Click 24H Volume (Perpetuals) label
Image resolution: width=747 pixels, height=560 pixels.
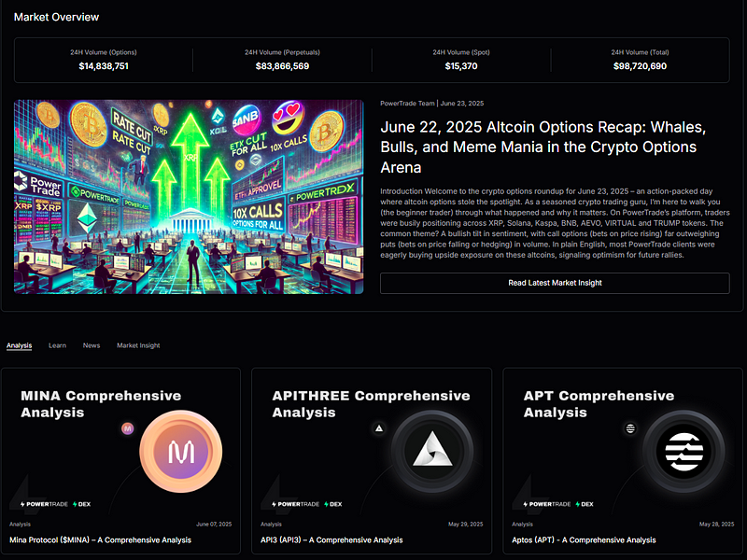[x=282, y=52]
